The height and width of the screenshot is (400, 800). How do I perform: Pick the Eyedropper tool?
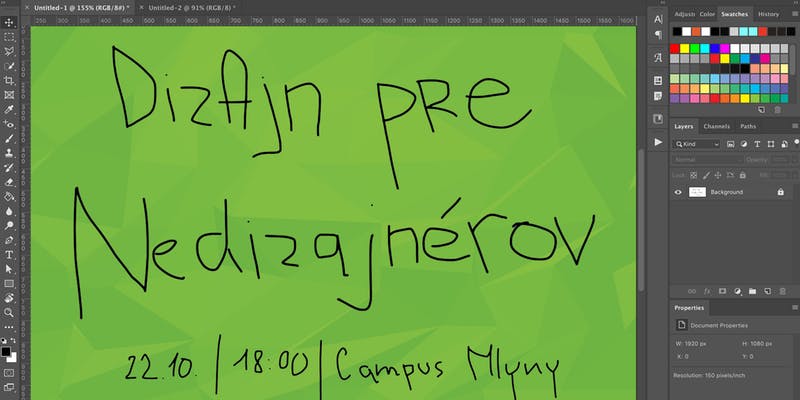click(9, 109)
